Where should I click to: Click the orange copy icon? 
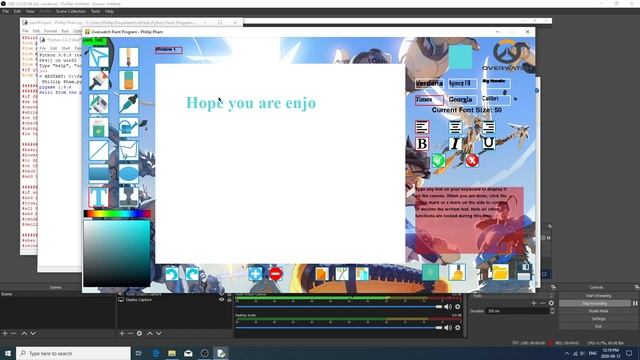[322, 273]
